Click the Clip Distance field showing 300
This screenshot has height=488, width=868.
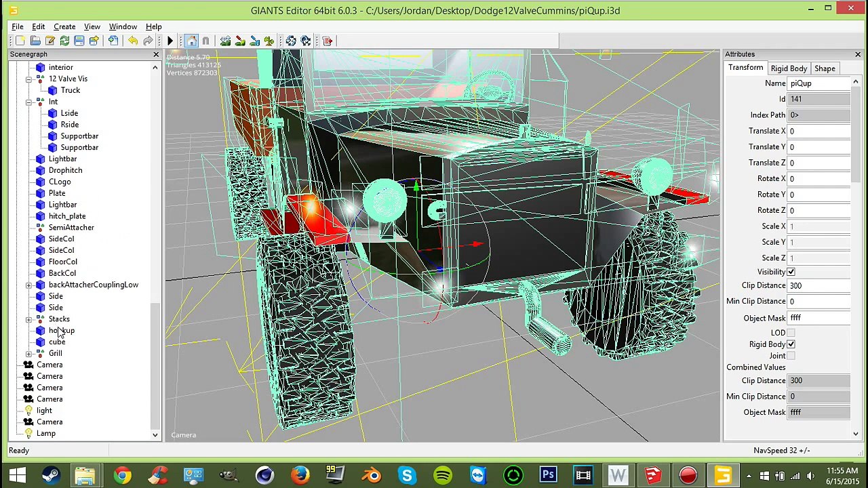(x=818, y=285)
